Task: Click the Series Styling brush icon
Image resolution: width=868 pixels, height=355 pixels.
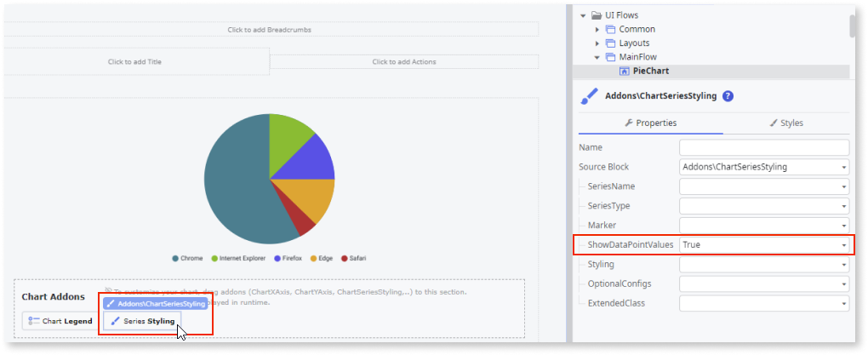Action: (x=113, y=321)
